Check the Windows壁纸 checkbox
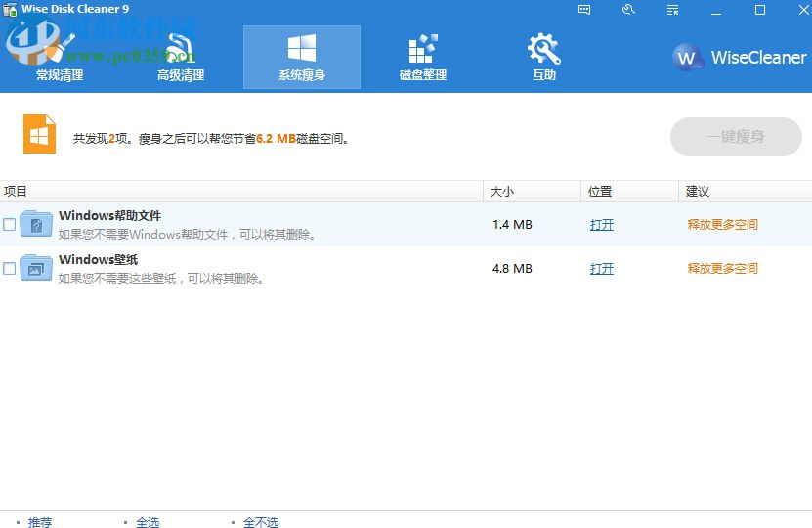 point(10,269)
